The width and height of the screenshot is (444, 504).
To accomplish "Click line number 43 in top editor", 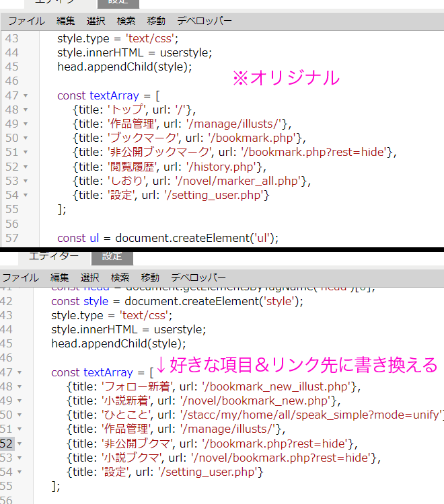I will point(12,38).
